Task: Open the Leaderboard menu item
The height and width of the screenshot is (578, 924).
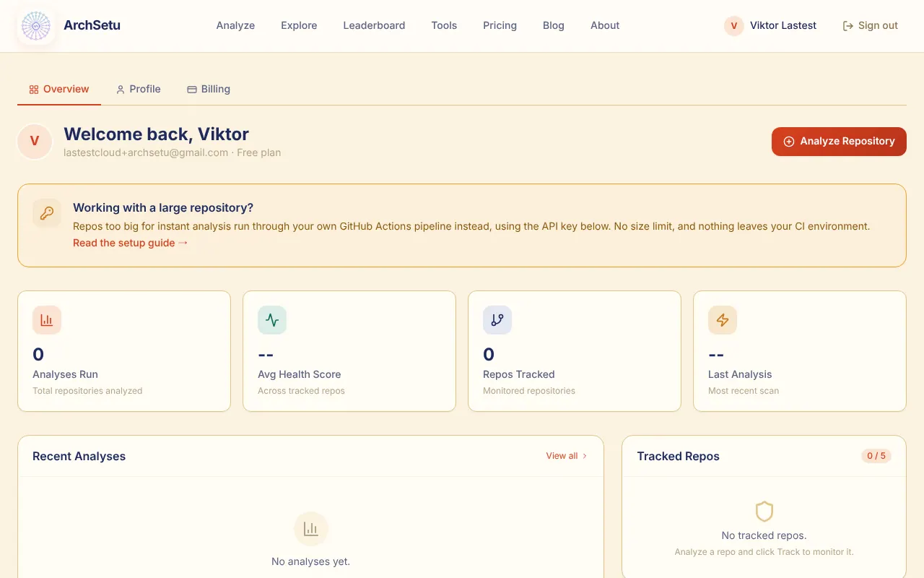Action: pyautogui.click(x=374, y=25)
